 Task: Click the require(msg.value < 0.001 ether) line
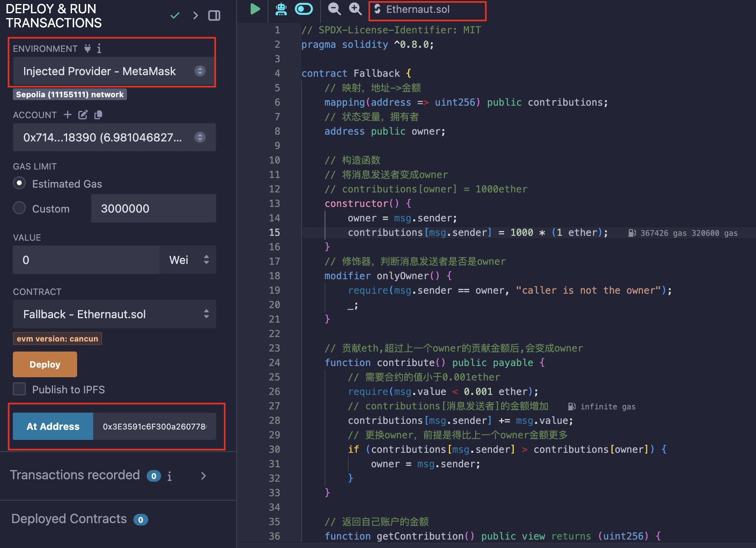pos(443,391)
